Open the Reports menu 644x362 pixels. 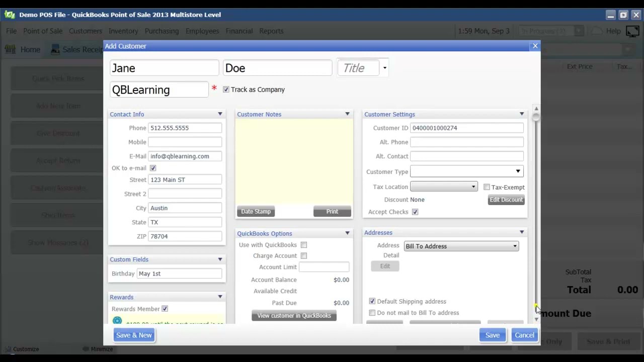[x=271, y=31]
